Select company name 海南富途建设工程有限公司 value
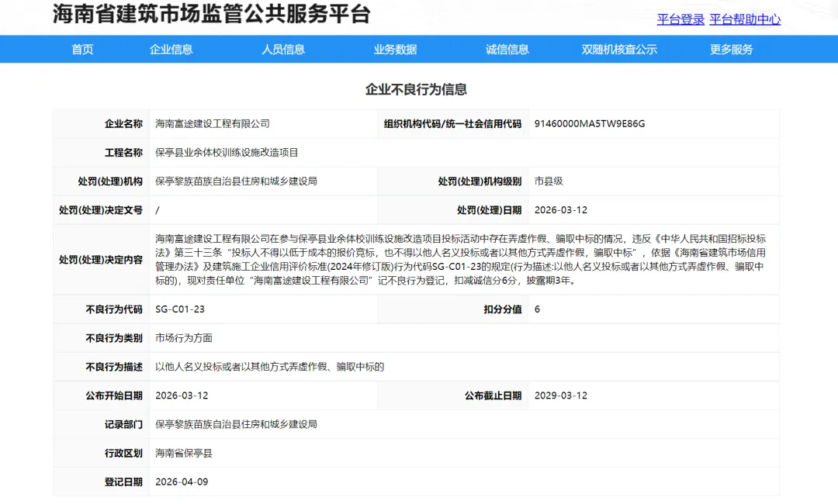The image size is (838, 504). tap(212, 123)
